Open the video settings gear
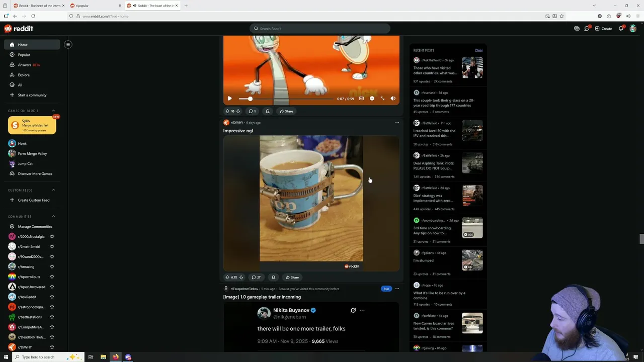The image size is (644, 362). coord(372,99)
